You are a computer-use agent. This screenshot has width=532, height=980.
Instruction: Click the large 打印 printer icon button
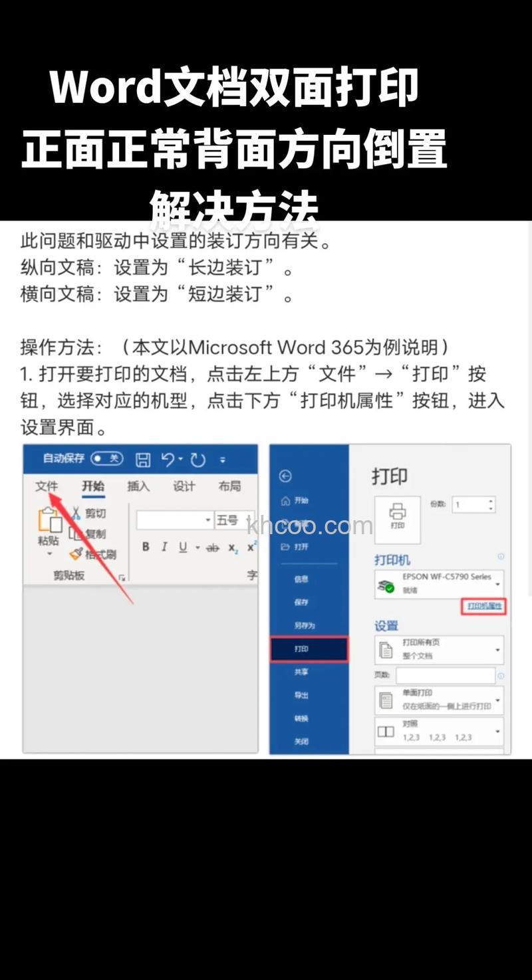coord(399,515)
